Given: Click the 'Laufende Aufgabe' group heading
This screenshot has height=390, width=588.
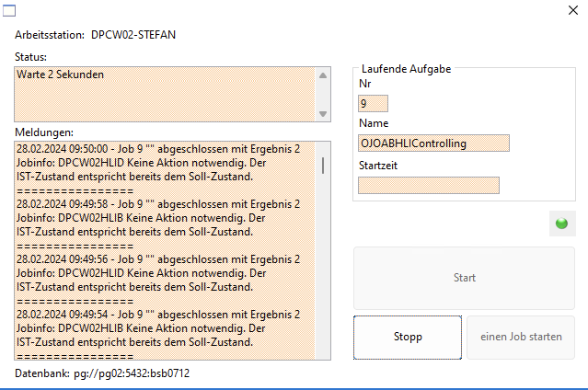Looking at the screenshot, I should click(406, 70).
